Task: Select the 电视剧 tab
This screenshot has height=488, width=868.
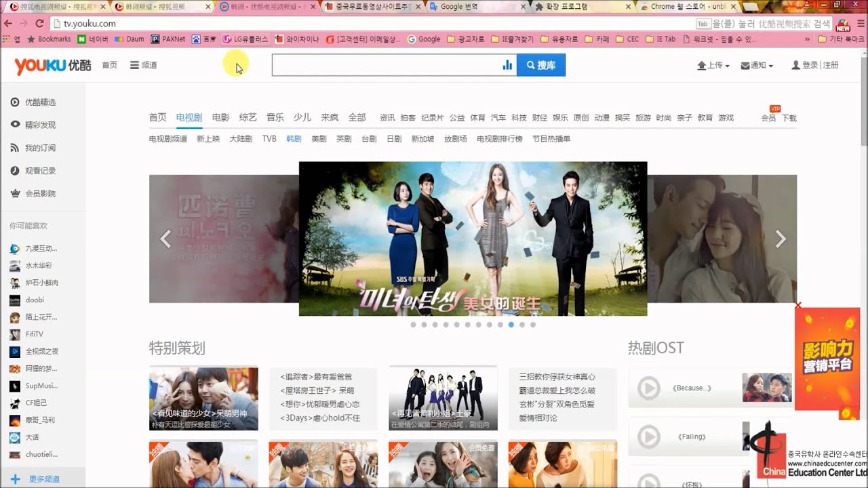Action: (189, 117)
